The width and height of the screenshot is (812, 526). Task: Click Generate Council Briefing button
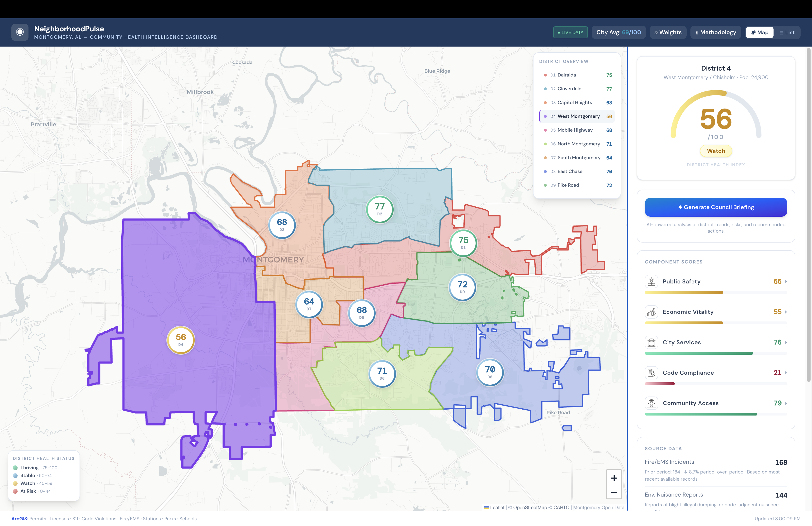click(716, 207)
